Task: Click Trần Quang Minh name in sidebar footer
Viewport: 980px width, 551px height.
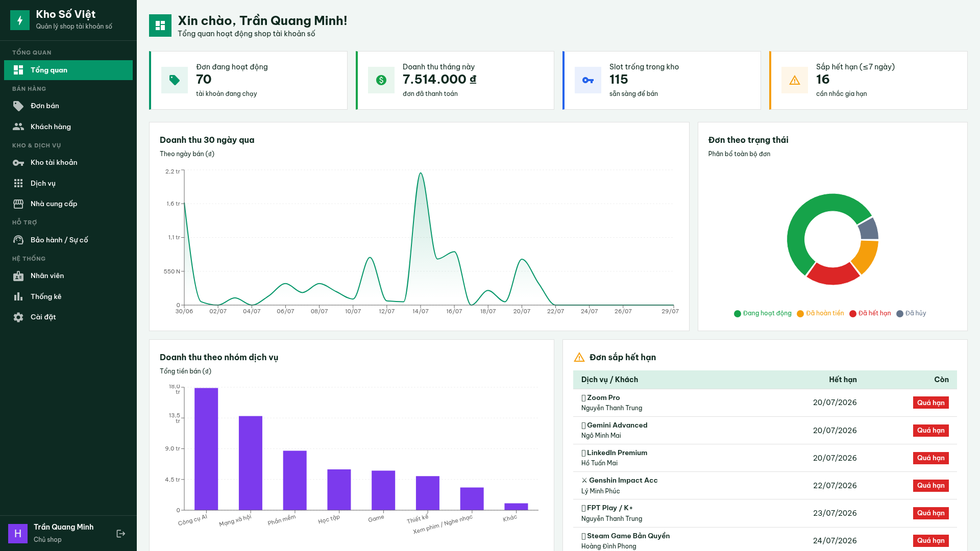Action: (x=64, y=527)
